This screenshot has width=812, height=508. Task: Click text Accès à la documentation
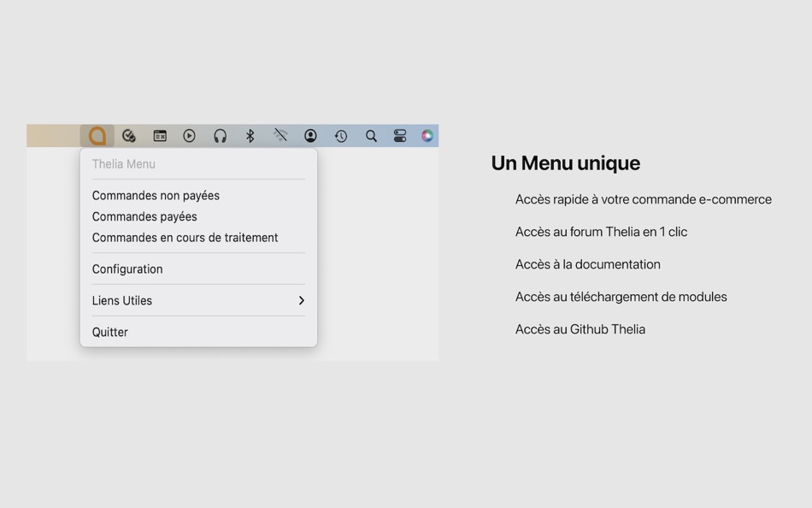588,264
